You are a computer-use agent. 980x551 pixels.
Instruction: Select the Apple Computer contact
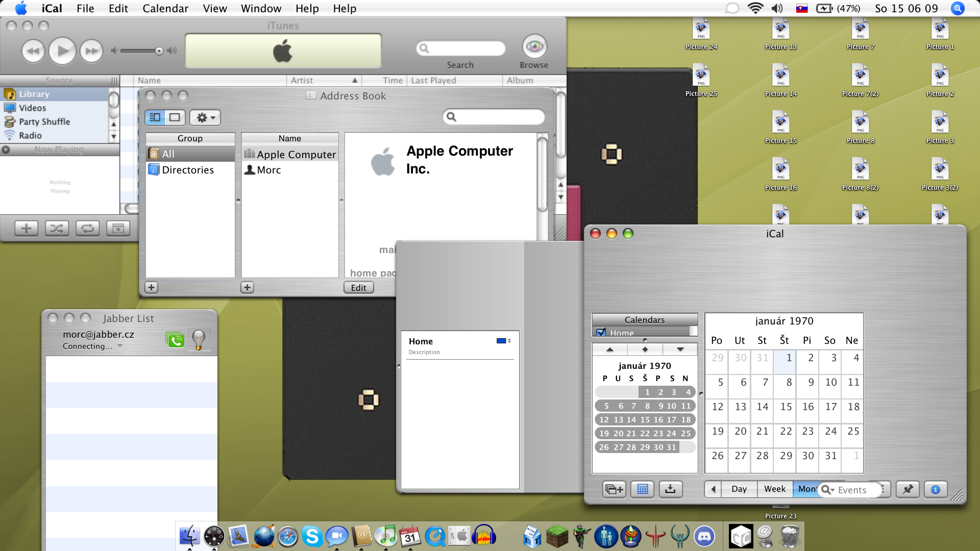click(290, 154)
